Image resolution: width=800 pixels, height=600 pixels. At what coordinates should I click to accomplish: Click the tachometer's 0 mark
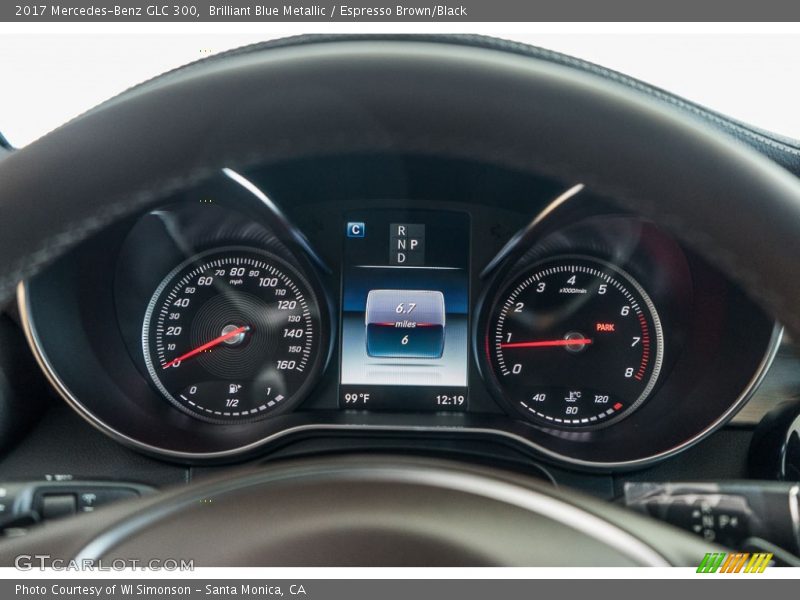517,368
